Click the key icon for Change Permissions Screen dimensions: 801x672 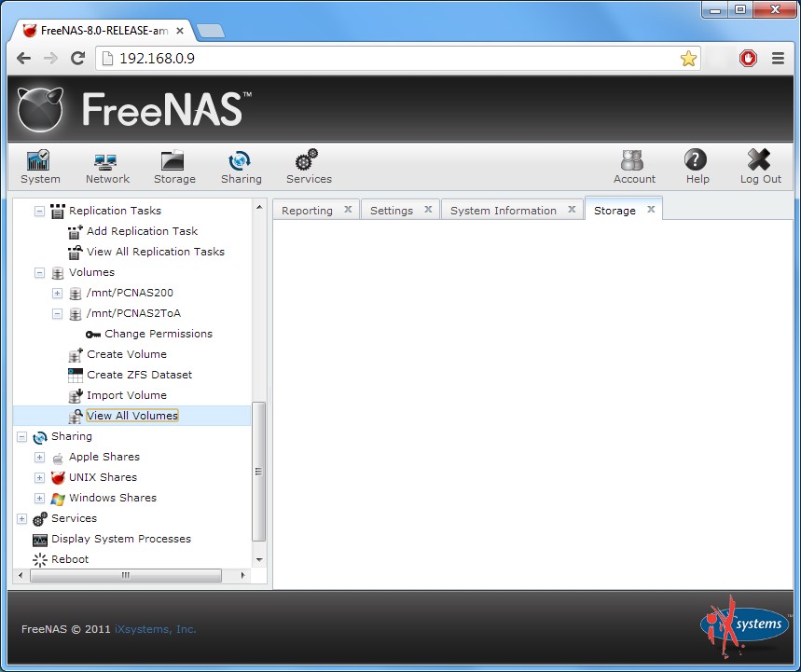93,335
